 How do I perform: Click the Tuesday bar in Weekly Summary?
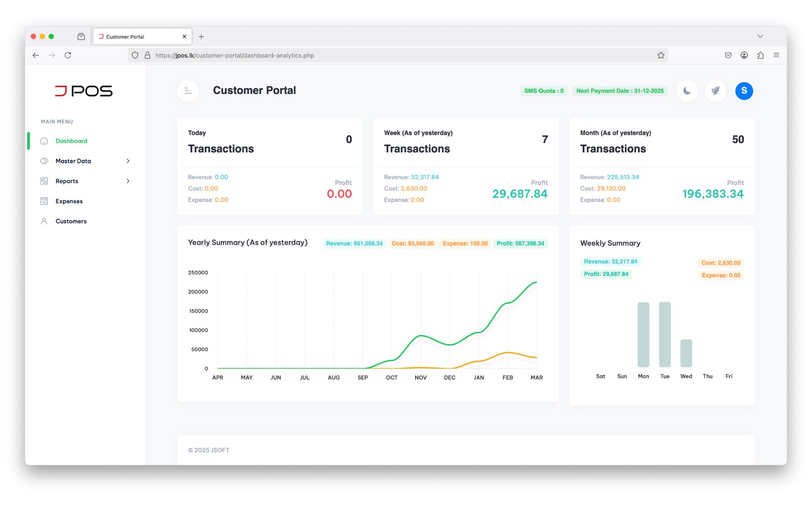(665, 334)
